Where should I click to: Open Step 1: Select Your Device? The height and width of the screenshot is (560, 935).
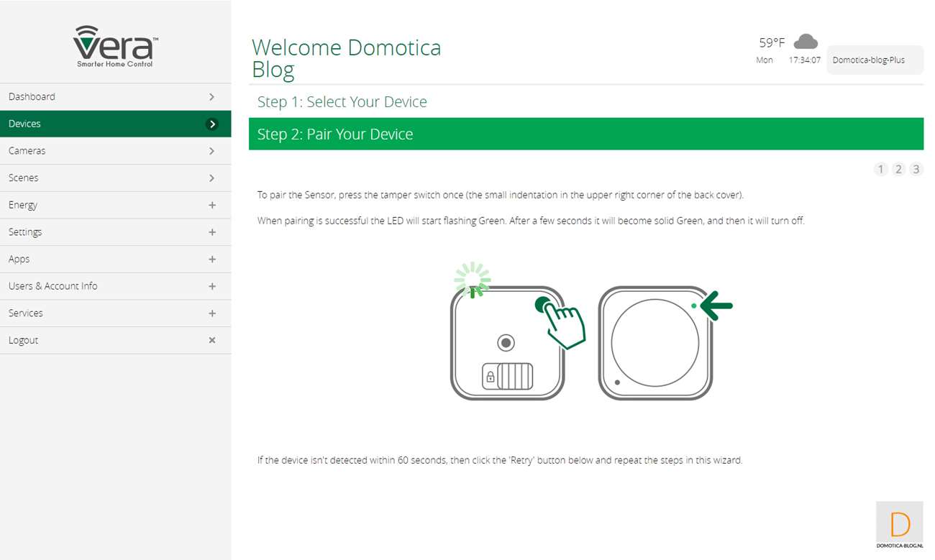click(x=342, y=102)
